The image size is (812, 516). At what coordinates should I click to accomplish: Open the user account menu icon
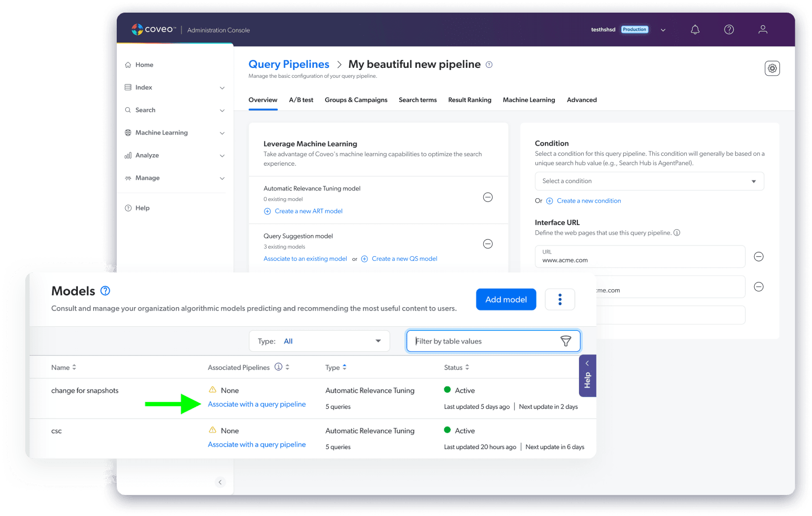(x=763, y=29)
